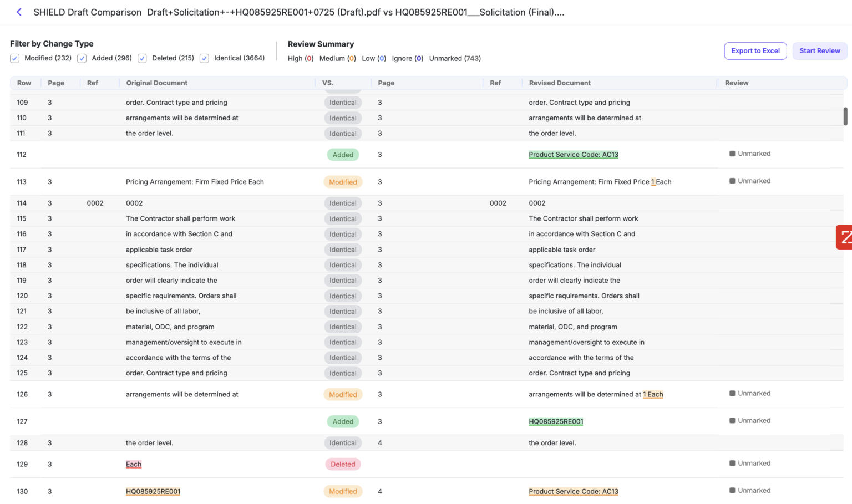Uncheck the Modified (232) filter

pyautogui.click(x=15, y=58)
